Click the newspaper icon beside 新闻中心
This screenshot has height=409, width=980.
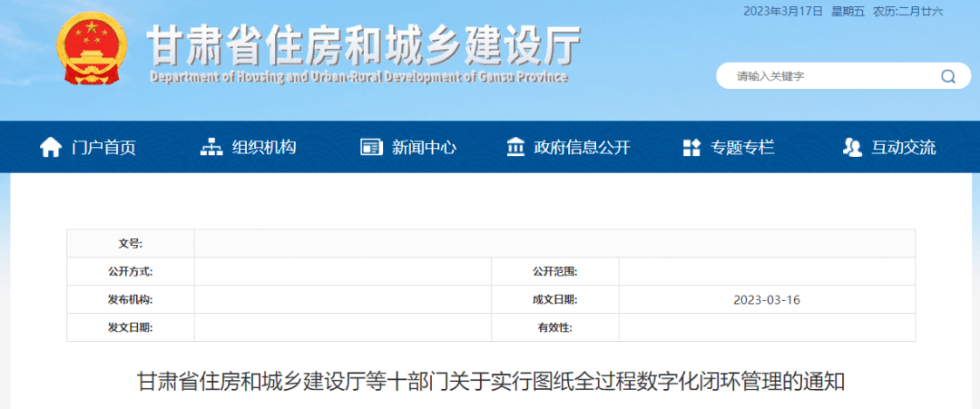[371, 148]
